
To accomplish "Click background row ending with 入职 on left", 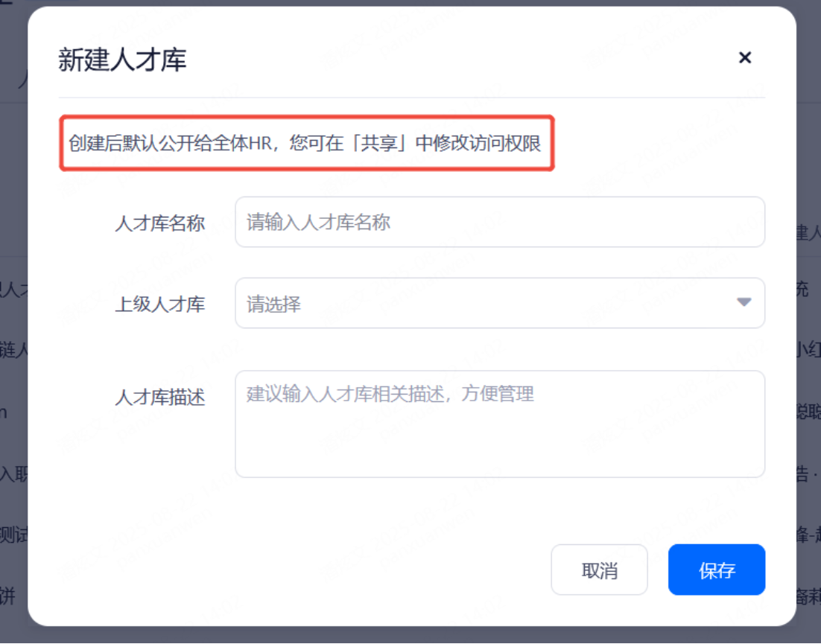I will pyautogui.click(x=13, y=473).
